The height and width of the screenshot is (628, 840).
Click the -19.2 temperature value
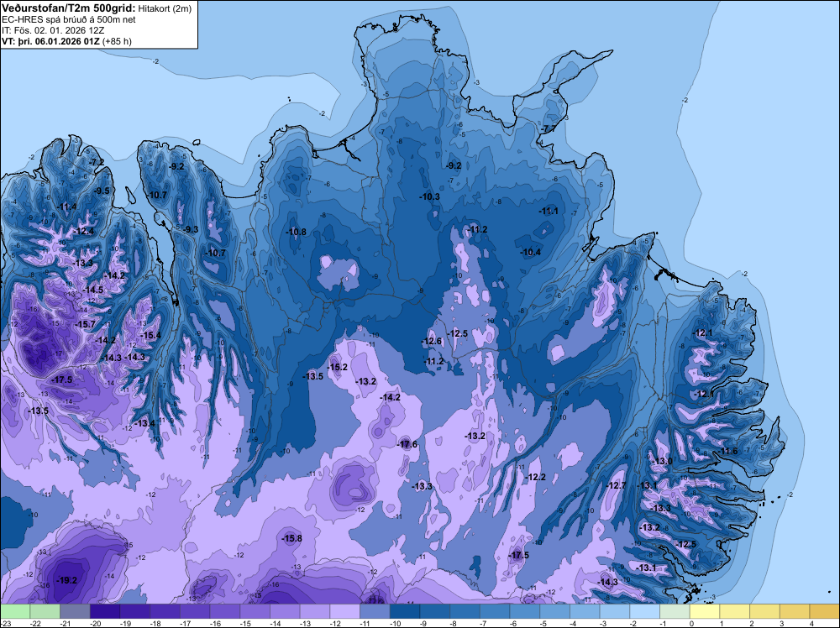click(x=67, y=580)
